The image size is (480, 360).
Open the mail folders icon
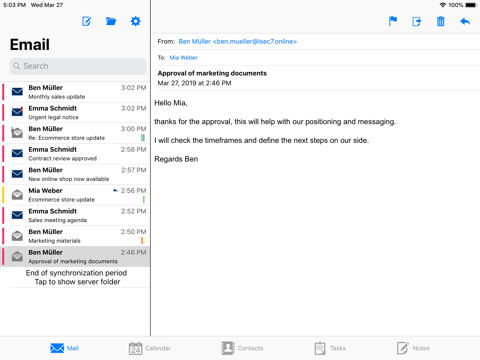[111, 22]
